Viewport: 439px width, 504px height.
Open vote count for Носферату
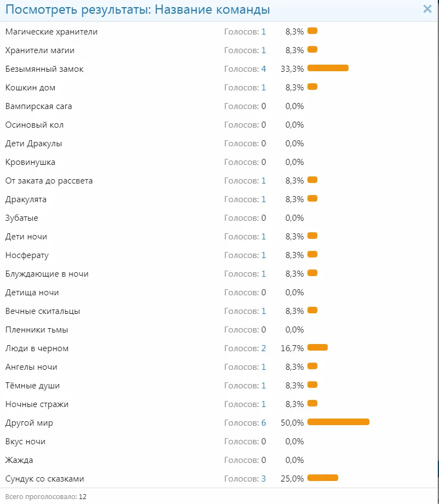(x=264, y=255)
